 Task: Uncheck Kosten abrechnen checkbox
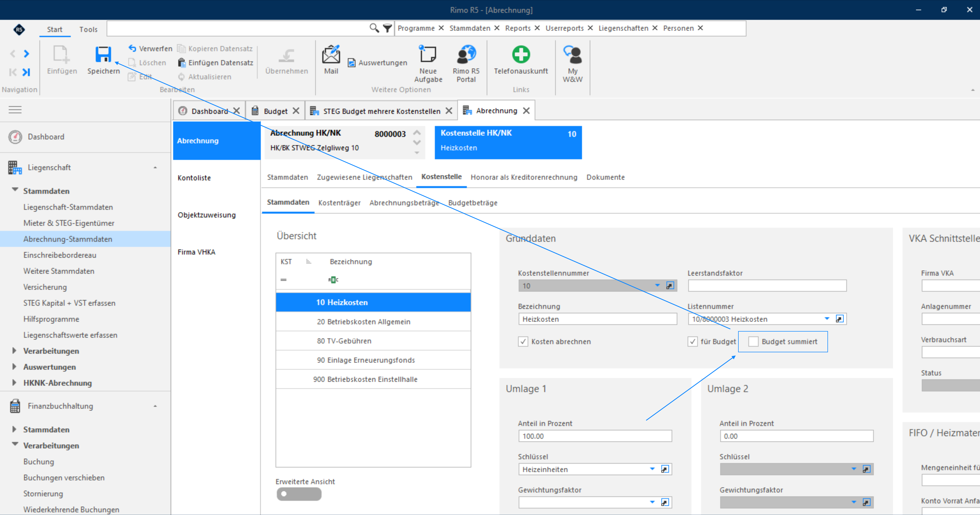click(523, 341)
